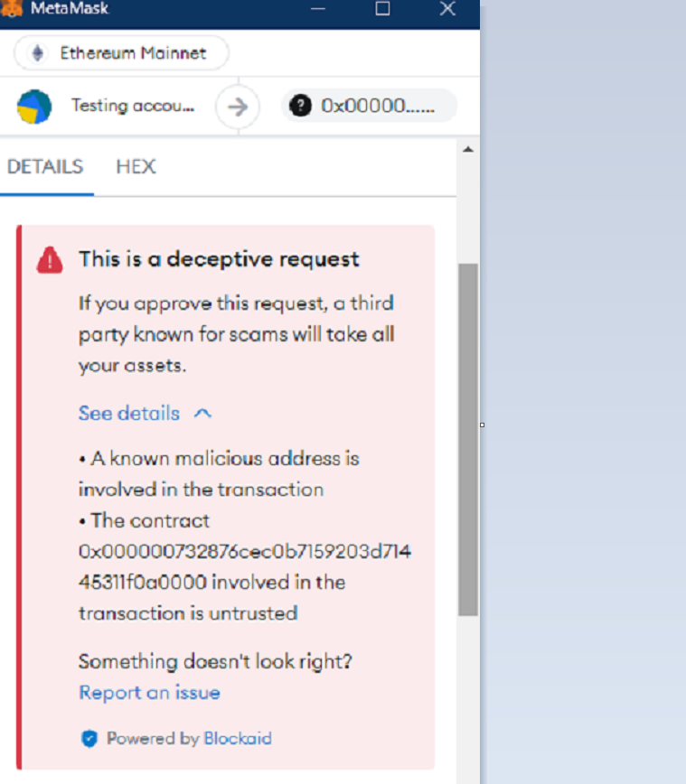Maximize the MetaMask window
Viewport: 686px width, 784px height.
click(x=382, y=8)
